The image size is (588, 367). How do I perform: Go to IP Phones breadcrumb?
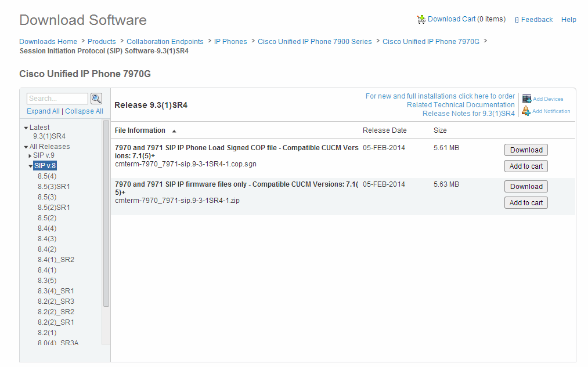(x=230, y=42)
